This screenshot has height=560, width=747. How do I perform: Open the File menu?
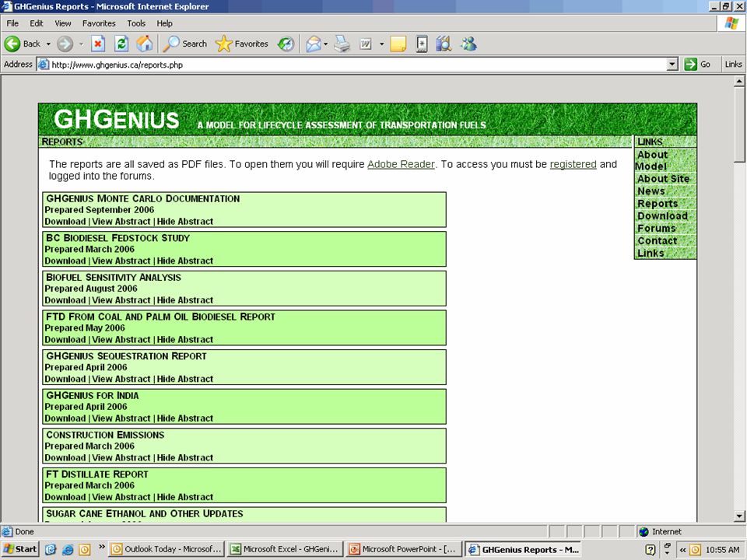coord(12,23)
